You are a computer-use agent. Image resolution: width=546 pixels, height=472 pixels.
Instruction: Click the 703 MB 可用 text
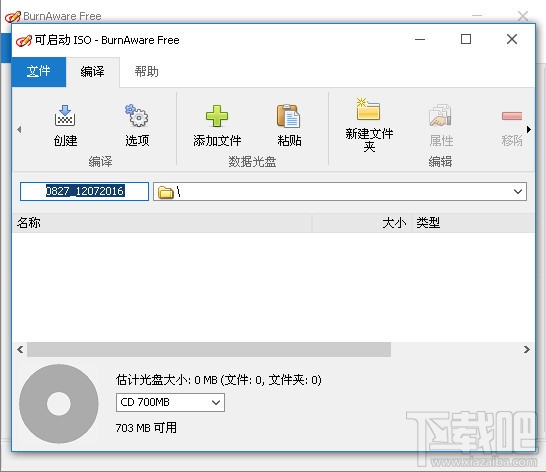(x=146, y=427)
